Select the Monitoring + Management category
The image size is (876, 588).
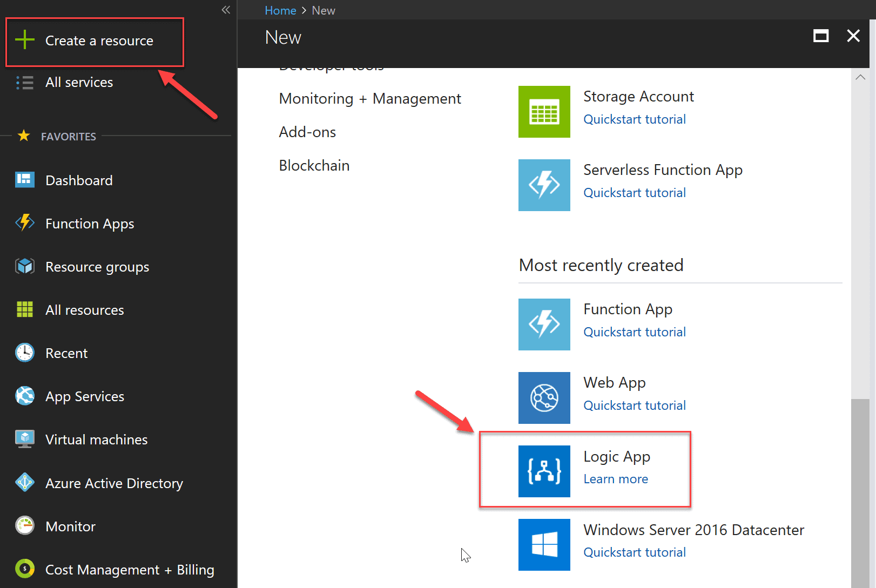(x=370, y=99)
